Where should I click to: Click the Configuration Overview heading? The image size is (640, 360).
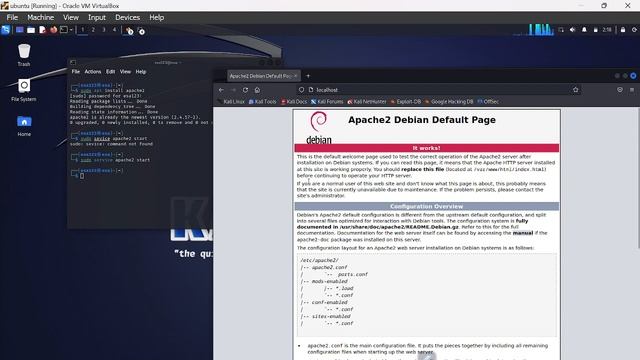[x=427, y=207]
